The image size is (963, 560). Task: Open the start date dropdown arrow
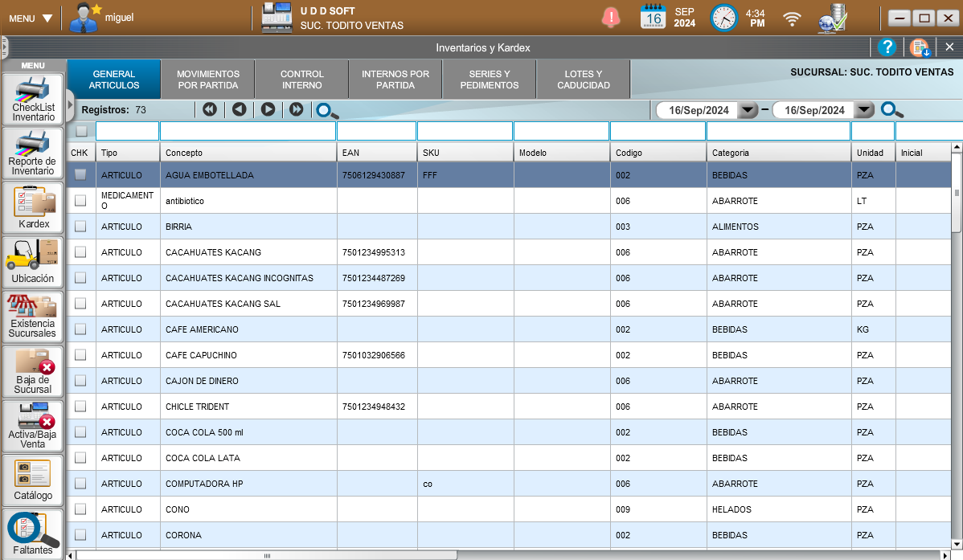pyautogui.click(x=748, y=110)
